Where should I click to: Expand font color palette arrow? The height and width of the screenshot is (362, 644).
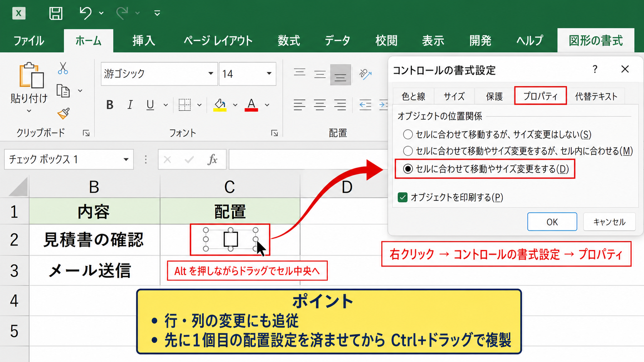[x=267, y=105]
